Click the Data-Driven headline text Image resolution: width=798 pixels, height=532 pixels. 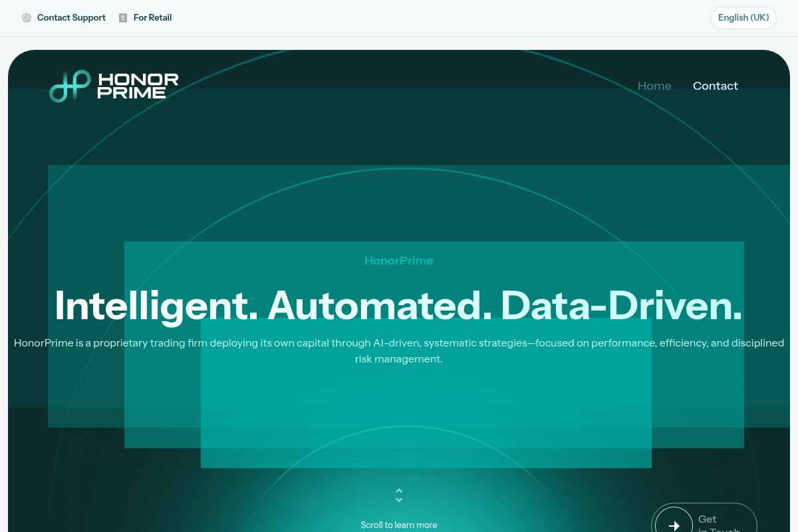(622, 306)
